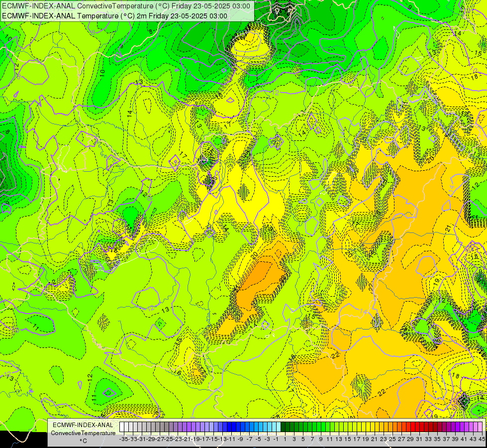Click the legend scale label '-29'
The width and height of the screenshot is (487, 448).
click(x=151, y=440)
